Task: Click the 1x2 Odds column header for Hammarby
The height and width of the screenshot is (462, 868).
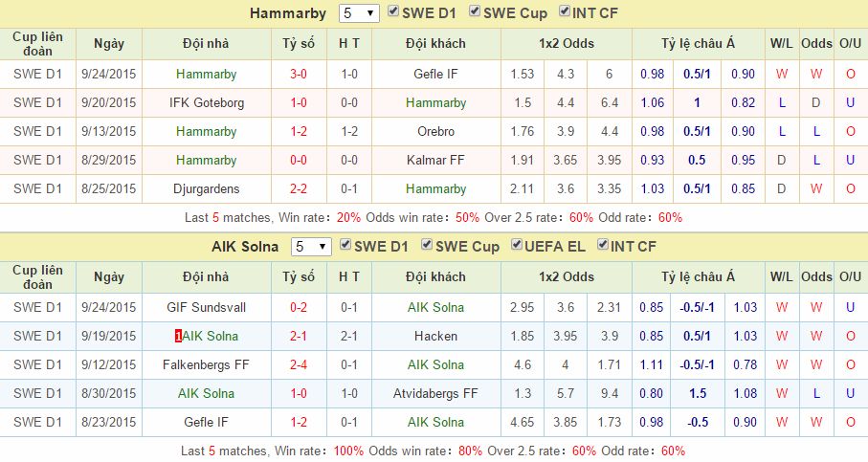Action: tap(565, 43)
